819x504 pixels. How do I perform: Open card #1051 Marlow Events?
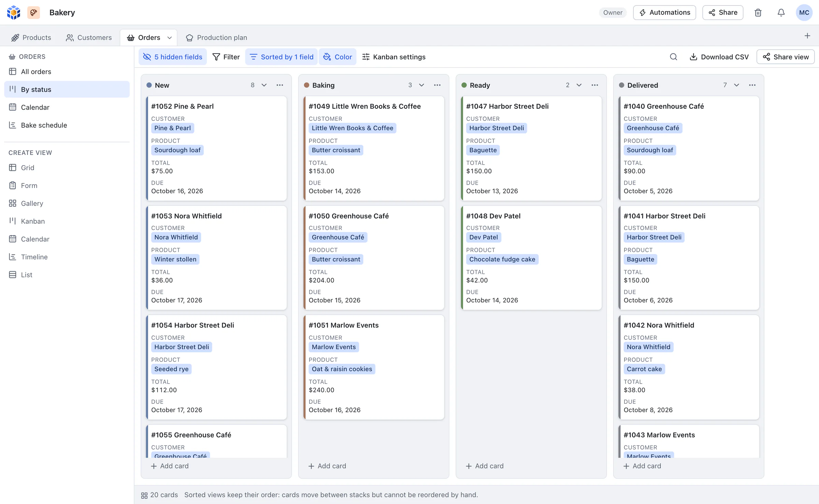(374, 367)
